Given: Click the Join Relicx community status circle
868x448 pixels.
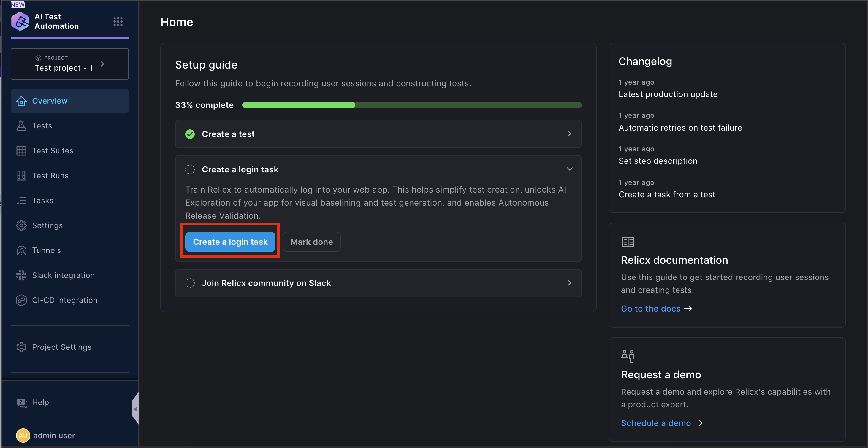Looking at the screenshot, I should (190, 283).
